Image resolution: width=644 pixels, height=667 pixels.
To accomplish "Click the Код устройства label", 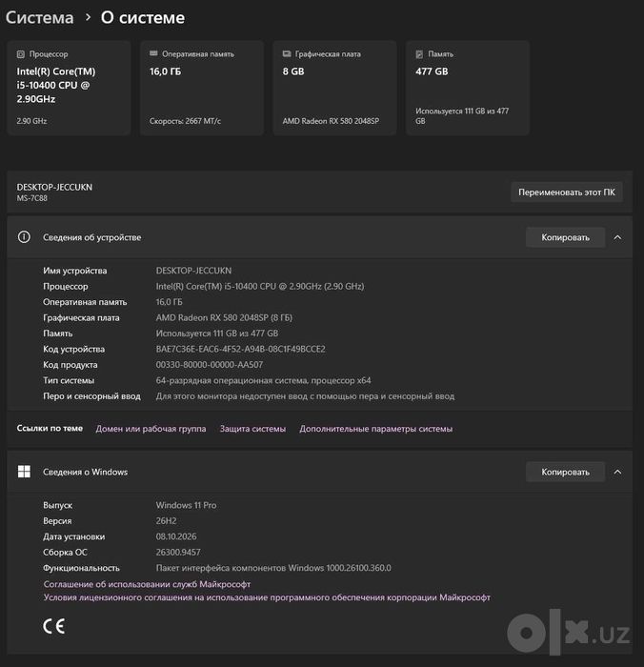I will [73, 350].
